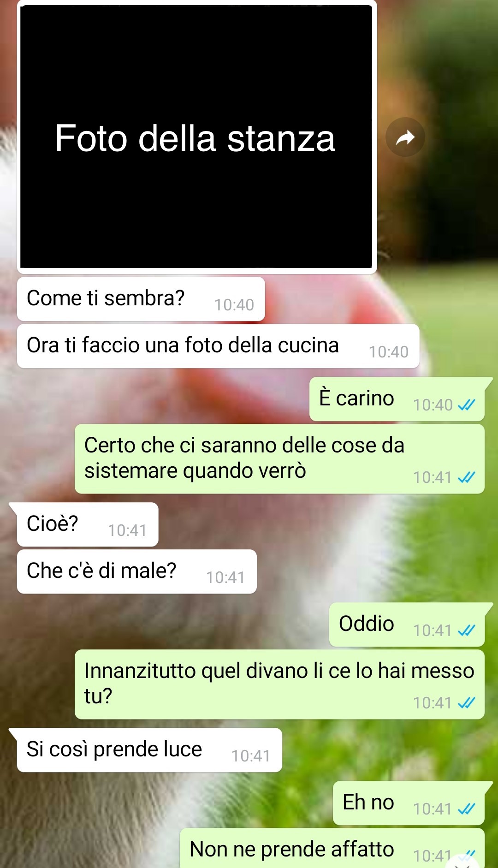
Task: Select the 'Si così prende luce' message
Action: (149, 750)
